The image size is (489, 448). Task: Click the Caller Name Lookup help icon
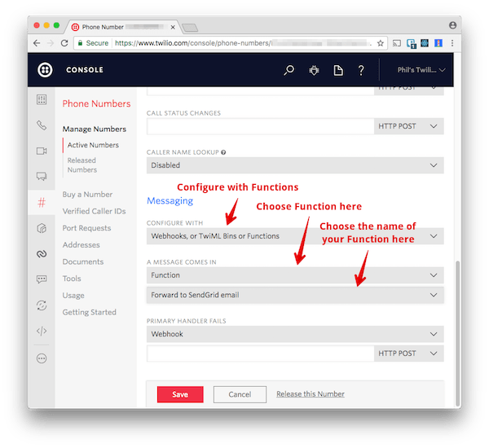click(x=223, y=152)
